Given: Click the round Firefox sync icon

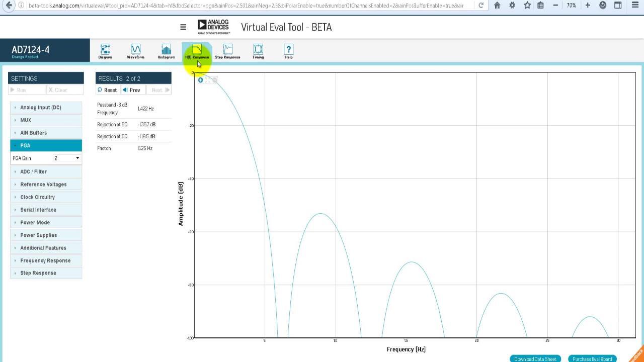Looking at the screenshot, I should [603, 5].
